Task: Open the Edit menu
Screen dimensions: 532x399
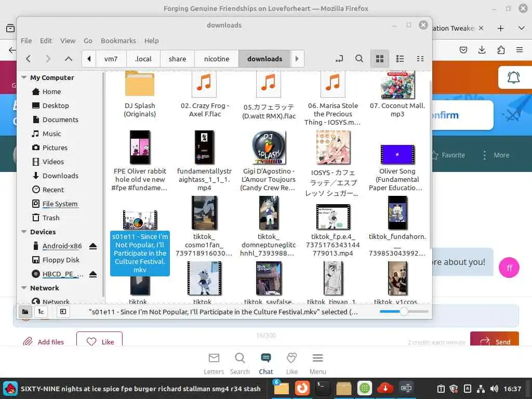Action: pyautogui.click(x=46, y=41)
